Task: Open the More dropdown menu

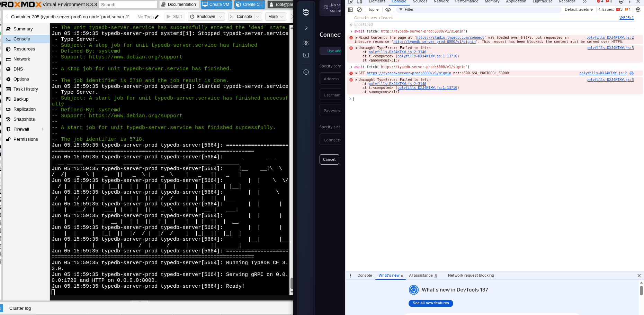Action: (276, 17)
